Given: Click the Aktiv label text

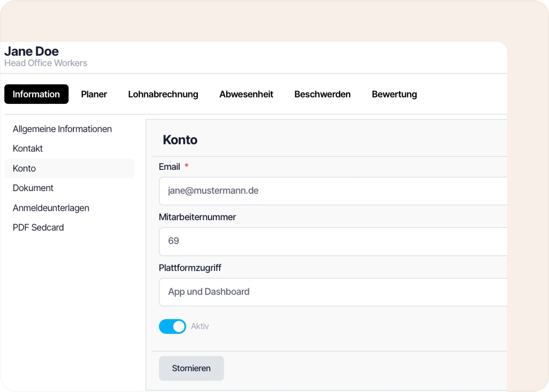Looking at the screenshot, I should 200,326.
